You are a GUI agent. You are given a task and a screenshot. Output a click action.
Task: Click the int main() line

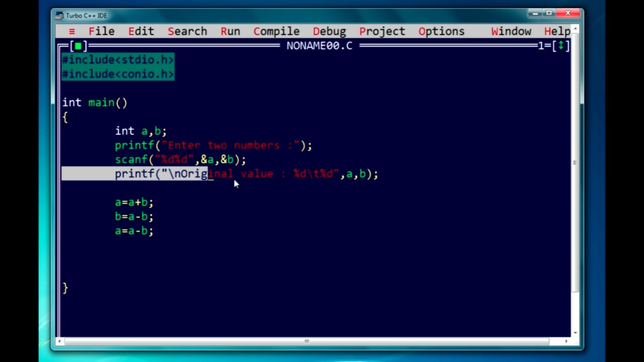coord(95,103)
